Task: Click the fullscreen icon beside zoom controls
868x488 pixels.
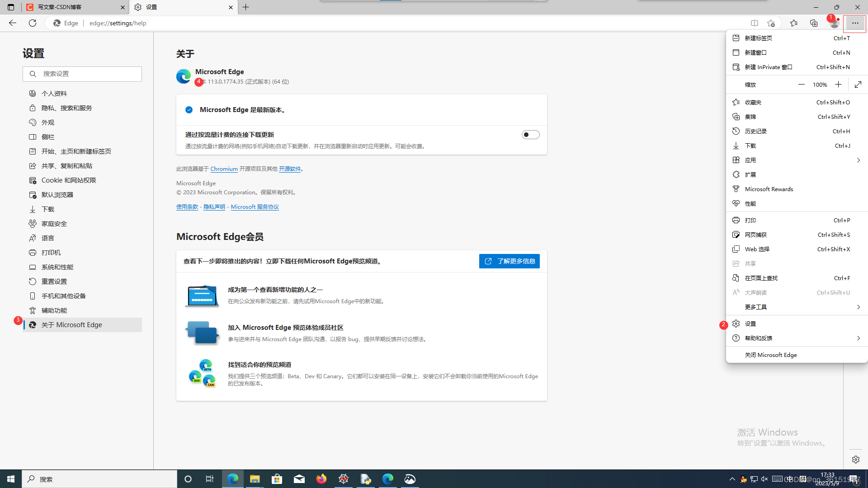Action: pyautogui.click(x=858, y=84)
